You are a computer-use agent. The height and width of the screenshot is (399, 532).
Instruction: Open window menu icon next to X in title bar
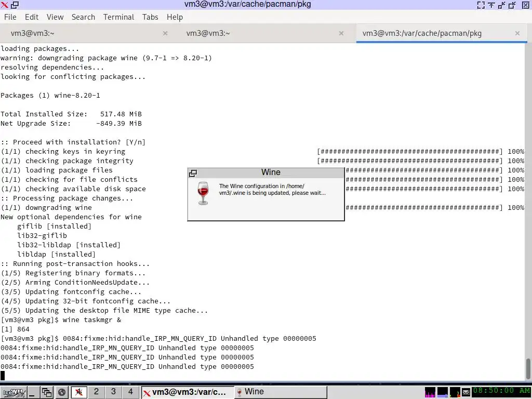(x=15, y=5)
